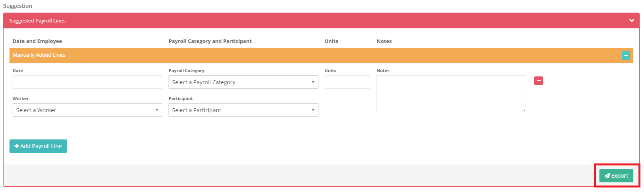Add a new payroll line
644x193 pixels.
[x=38, y=146]
